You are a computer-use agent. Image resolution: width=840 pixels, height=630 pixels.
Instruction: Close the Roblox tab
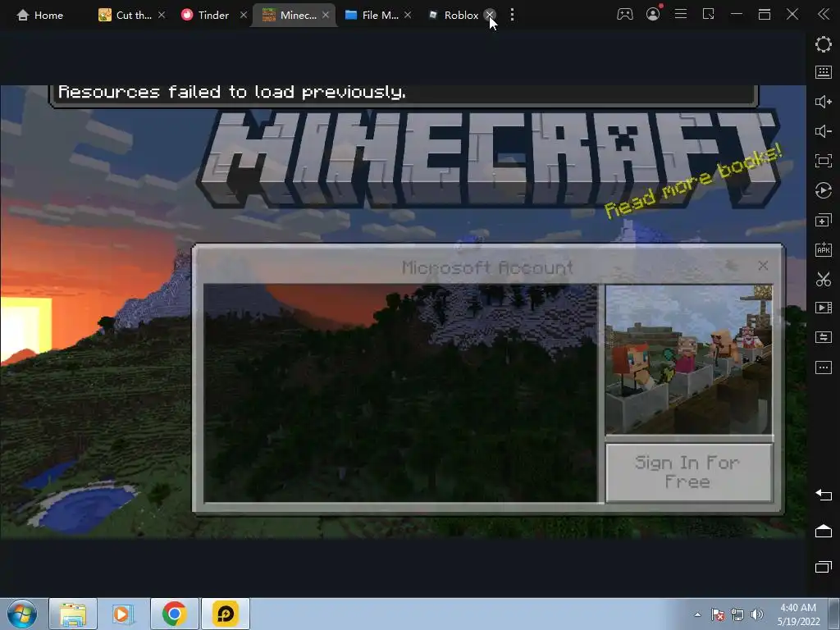tap(490, 15)
